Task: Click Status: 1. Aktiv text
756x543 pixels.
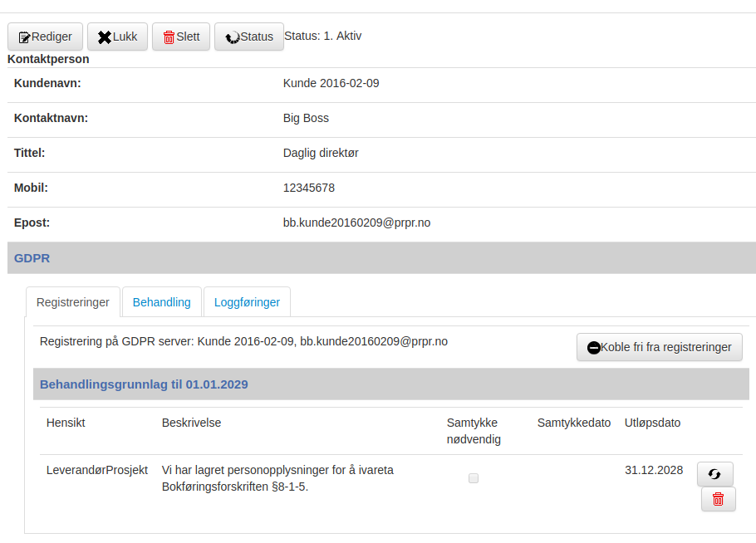Action: pos(322,37)
